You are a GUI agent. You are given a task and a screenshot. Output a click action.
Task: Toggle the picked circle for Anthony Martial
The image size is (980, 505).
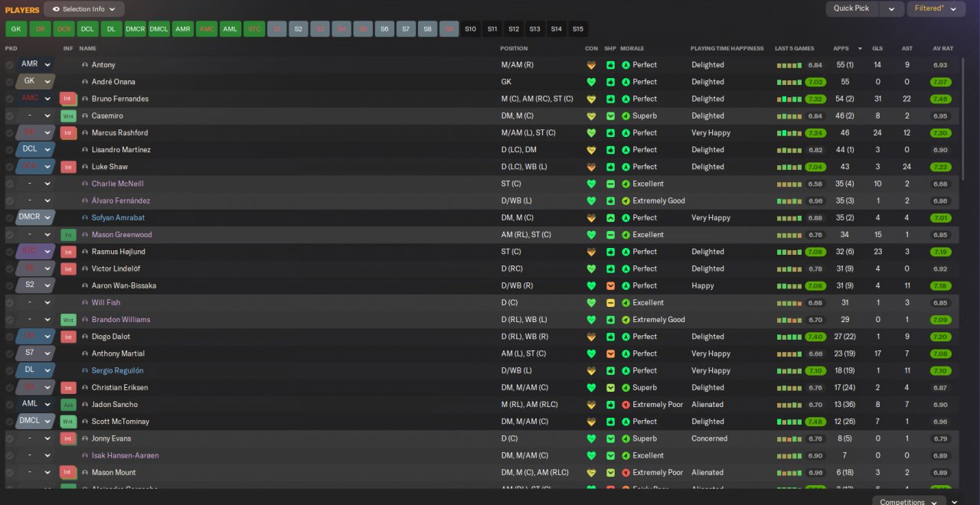[9, 353]
